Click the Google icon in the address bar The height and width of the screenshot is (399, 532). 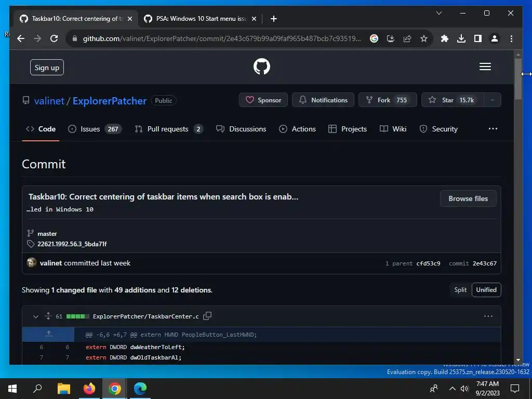[x=374, y=38]
